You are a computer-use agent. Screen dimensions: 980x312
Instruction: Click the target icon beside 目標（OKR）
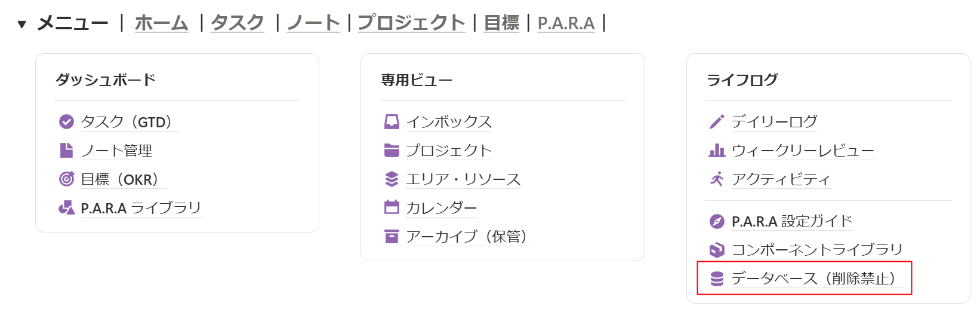coord(66,179)
